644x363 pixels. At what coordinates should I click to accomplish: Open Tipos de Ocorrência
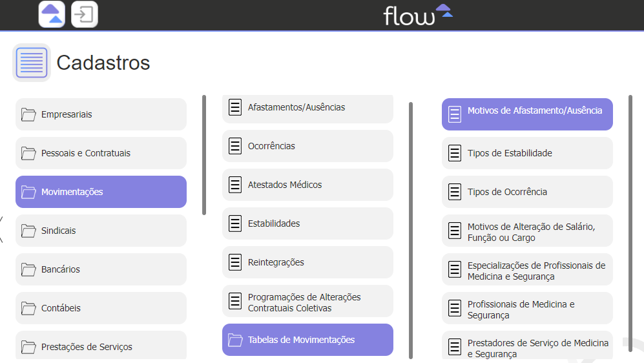pos(527,192)
